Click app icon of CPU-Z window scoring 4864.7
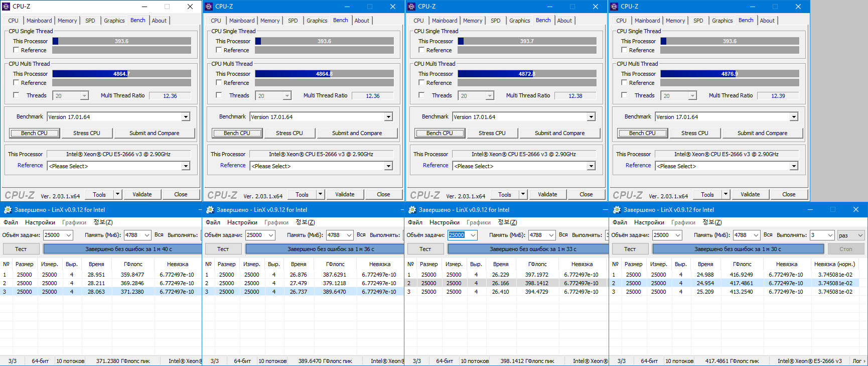The width and height of the screenshot is (868, 366). [6, 7]
